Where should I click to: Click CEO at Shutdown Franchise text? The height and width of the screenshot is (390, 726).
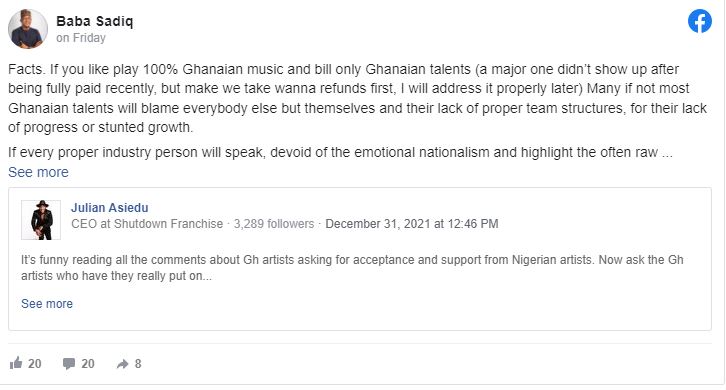coord(147,224)
